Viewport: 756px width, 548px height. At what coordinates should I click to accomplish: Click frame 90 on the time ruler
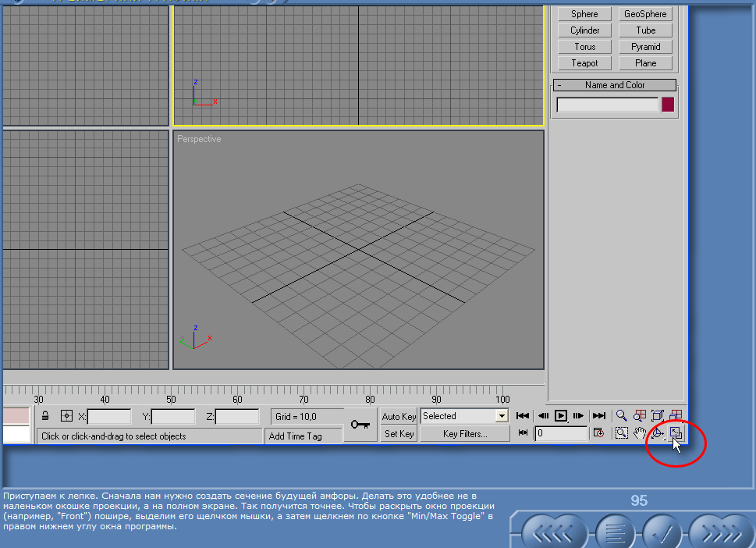click(436, 400)
